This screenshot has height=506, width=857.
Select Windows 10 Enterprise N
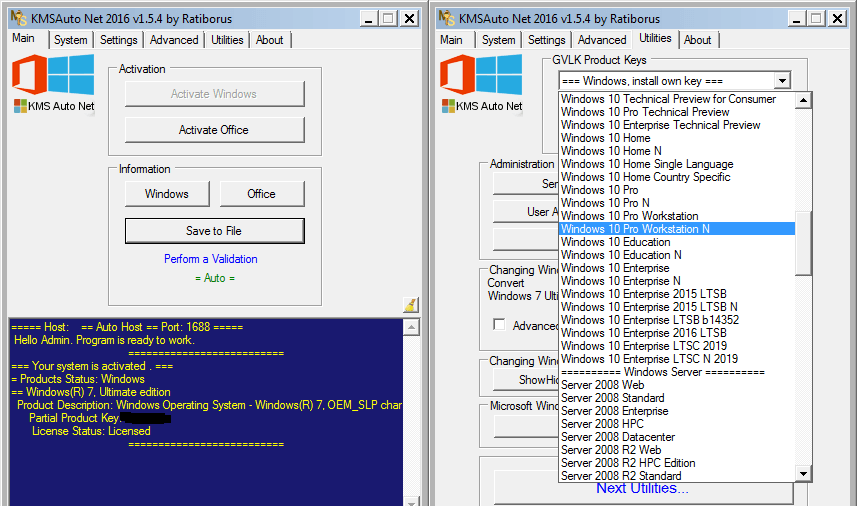click(x=677, y=281)
